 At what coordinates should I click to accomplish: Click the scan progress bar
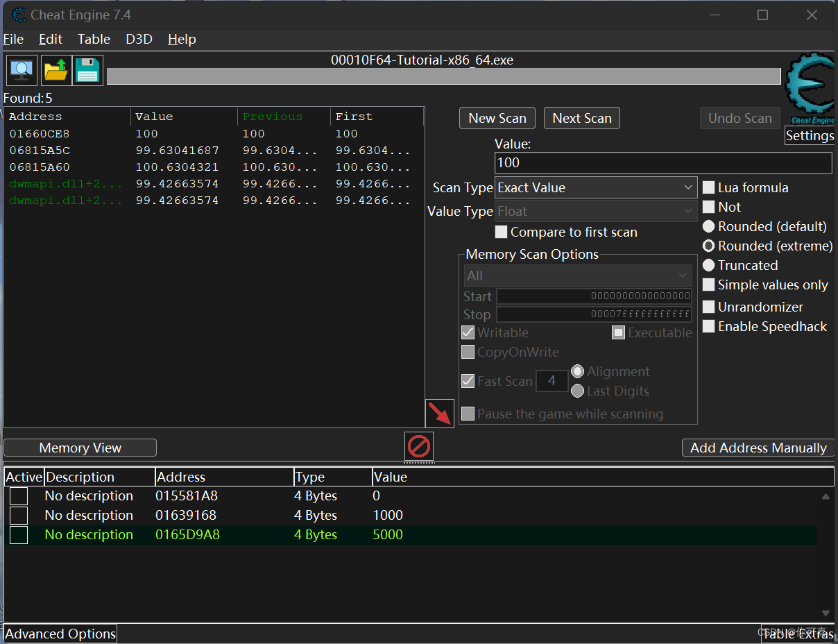[444, 76]
